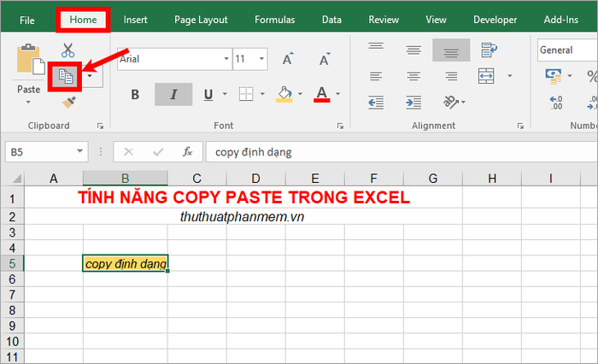This screenshot has height=364, width=598.
Task: Open the Page Layout tab
Action: point(201,20)
